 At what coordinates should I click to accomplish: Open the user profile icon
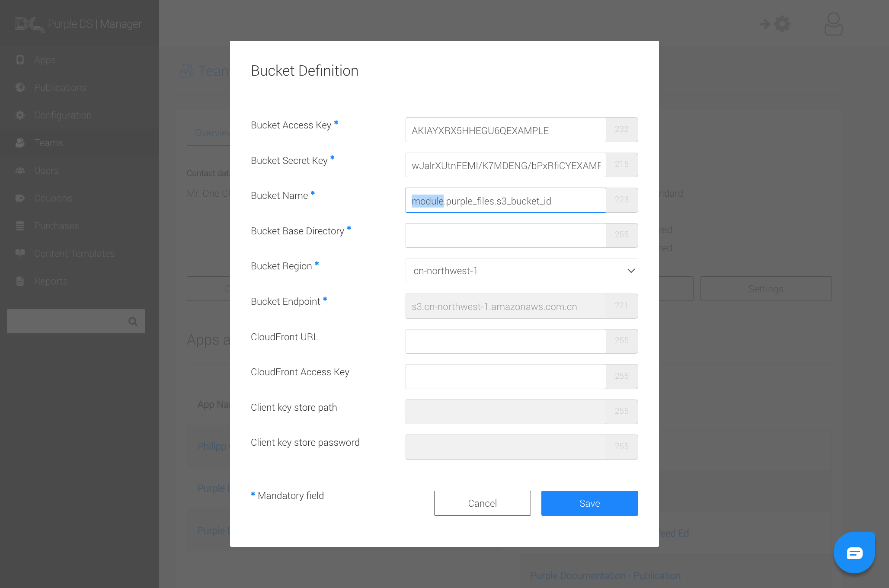point(833,24)
